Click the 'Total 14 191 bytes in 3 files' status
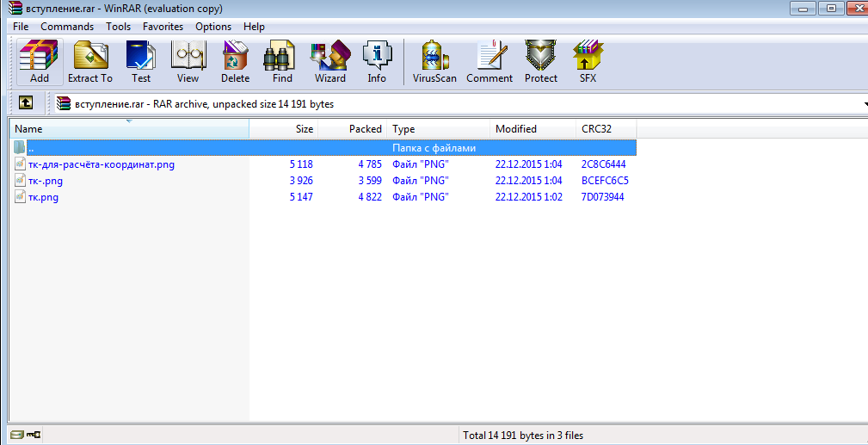868x445 pixels. click(x=523, y=436)
